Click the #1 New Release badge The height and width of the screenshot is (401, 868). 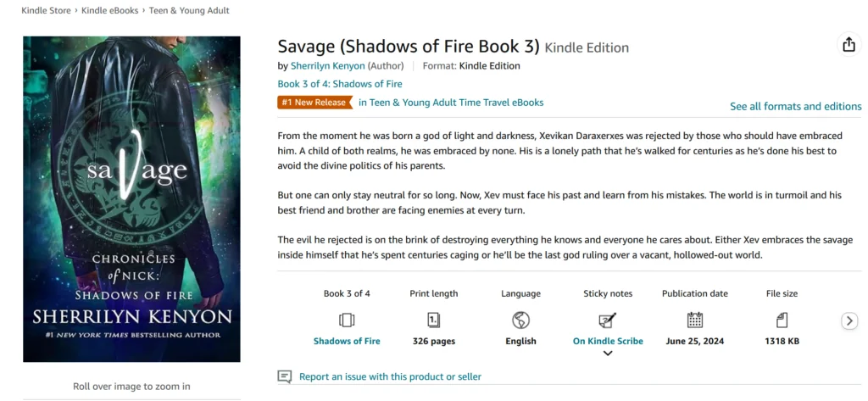314,103
